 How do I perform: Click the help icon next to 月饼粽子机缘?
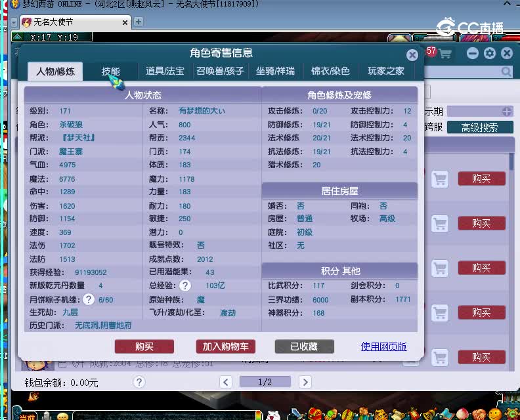point(88,300)
